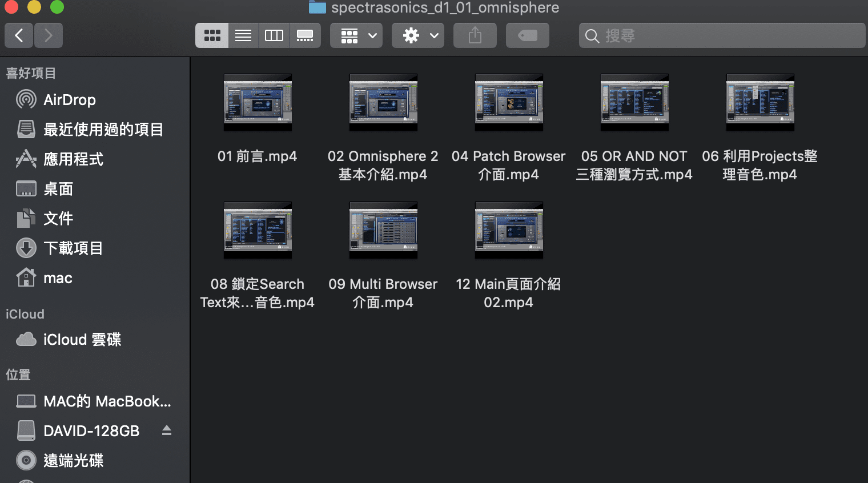Viewport: 868px width, 483px height.
Task: Open iCloud 雲碟 in the sidebar
Action: pos(82,340)
